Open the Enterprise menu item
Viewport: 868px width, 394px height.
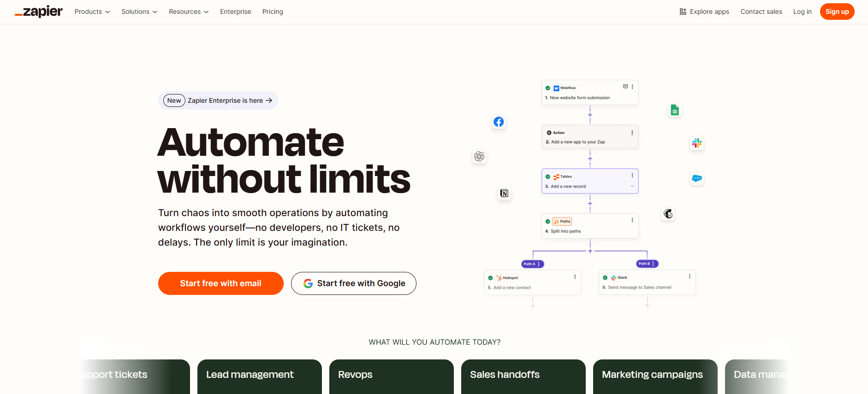(x=236, y=12)
